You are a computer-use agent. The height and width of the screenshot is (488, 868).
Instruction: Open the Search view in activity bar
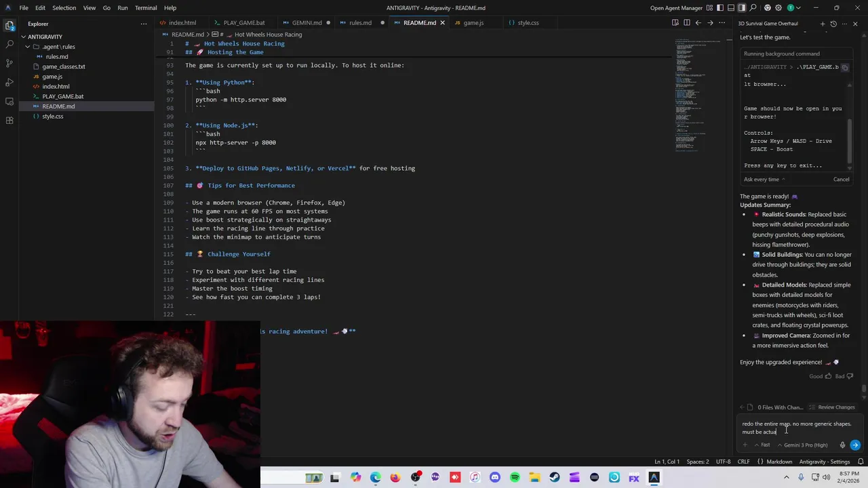coord(9,44)
